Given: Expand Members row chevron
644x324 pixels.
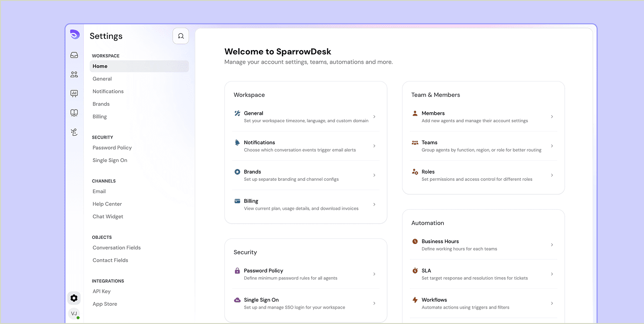Looking at the screenshot, I should pyautogui.click(x=552, y=117).
